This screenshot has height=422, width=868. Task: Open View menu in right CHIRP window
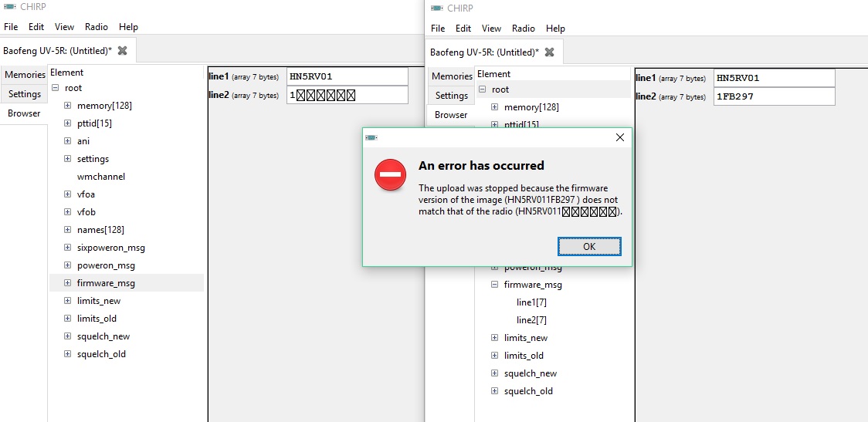point(491,29)
